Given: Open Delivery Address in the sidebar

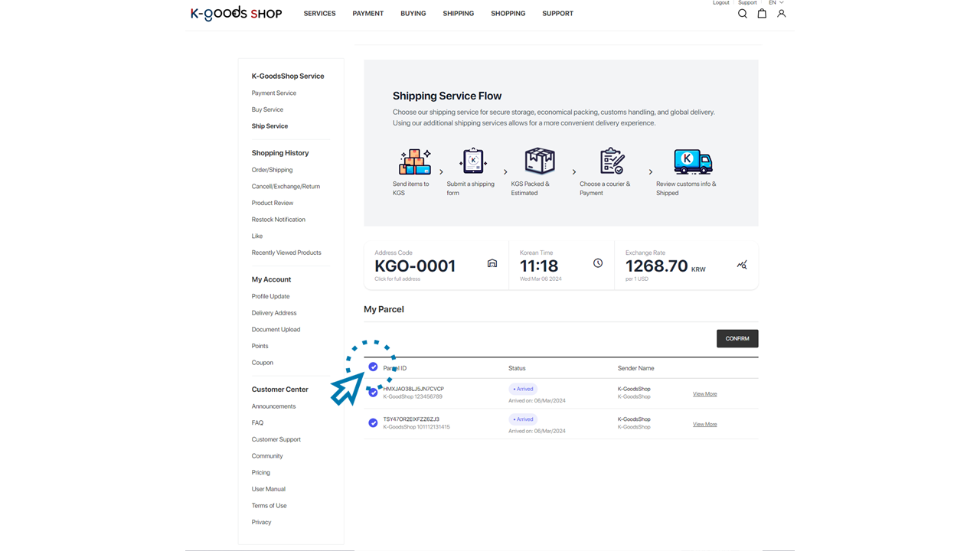Looking at the screenshot, I should click(x=274, y=313).
